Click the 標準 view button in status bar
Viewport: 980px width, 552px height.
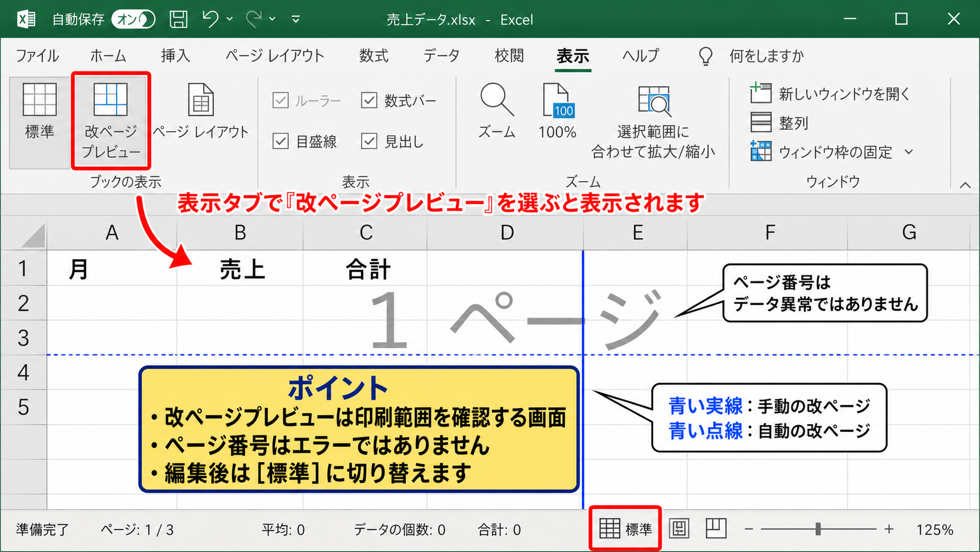click(625, 529)
